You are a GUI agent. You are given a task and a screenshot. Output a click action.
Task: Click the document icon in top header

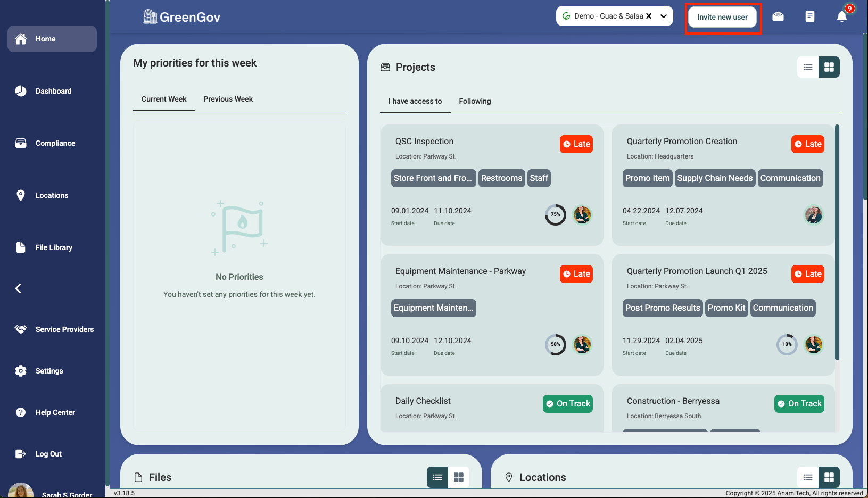coord(810,16)
